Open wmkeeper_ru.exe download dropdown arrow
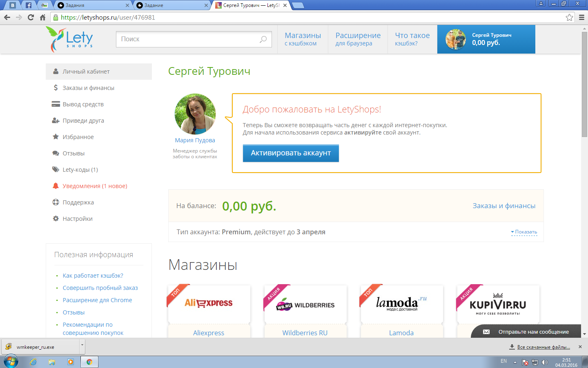Viewport: 588px width, 368px height. coord(82,346)
